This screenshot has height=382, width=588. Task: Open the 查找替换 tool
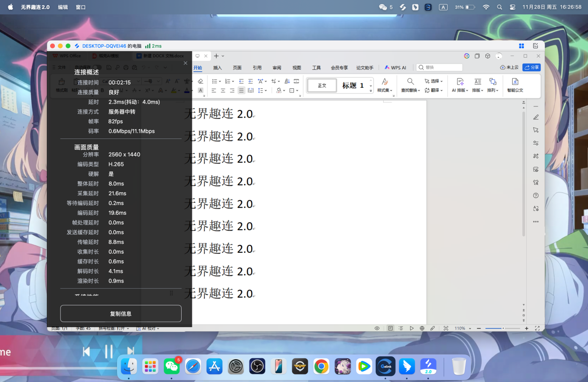pos(411,85)
